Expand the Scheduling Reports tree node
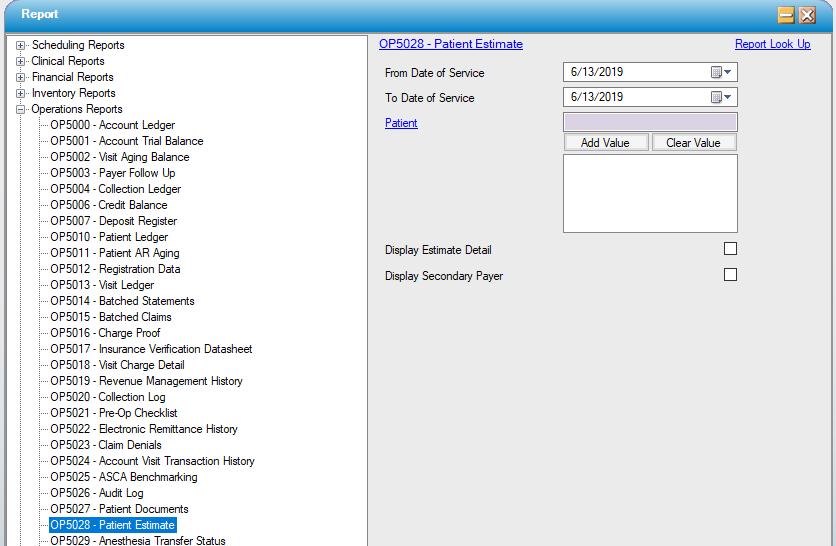The height and width of the screenshot is (546, 836). tap(21, 45)
